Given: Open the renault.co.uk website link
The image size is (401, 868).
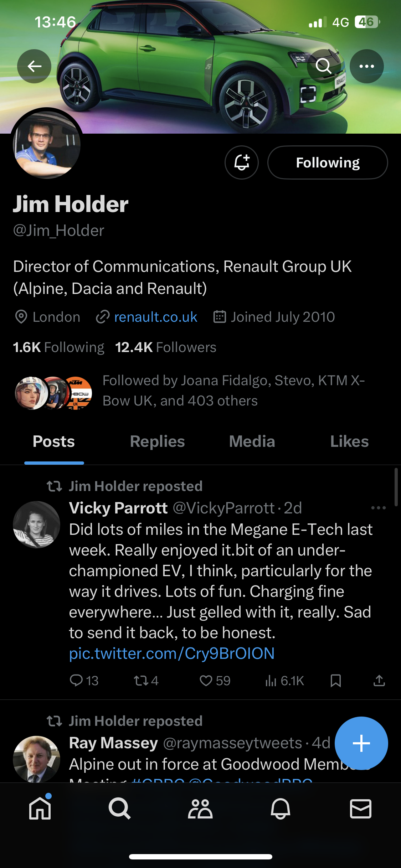Looking at the screenshot, I should (x=155, y=317).
